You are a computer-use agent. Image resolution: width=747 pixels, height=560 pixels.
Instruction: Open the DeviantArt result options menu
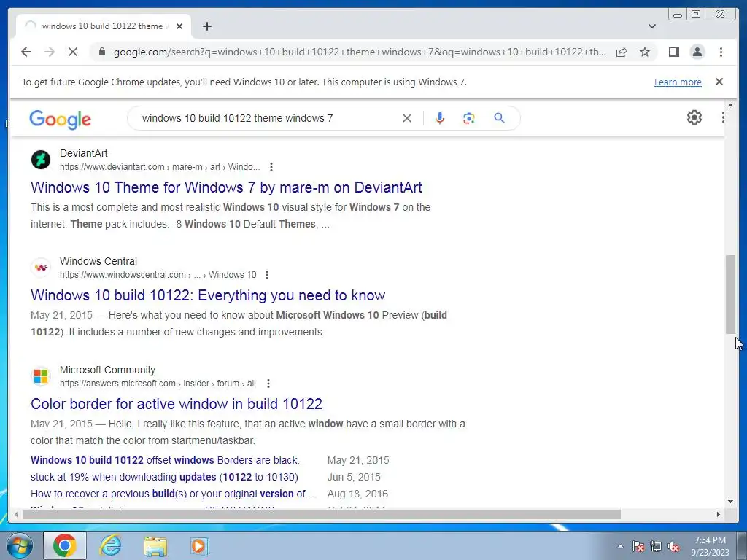coord(271,167)
